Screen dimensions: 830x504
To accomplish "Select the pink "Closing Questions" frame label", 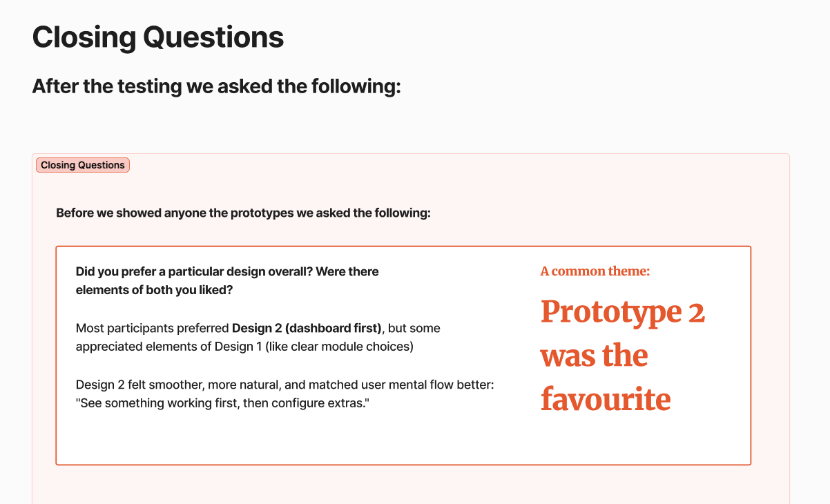I will tap(83, 165).
